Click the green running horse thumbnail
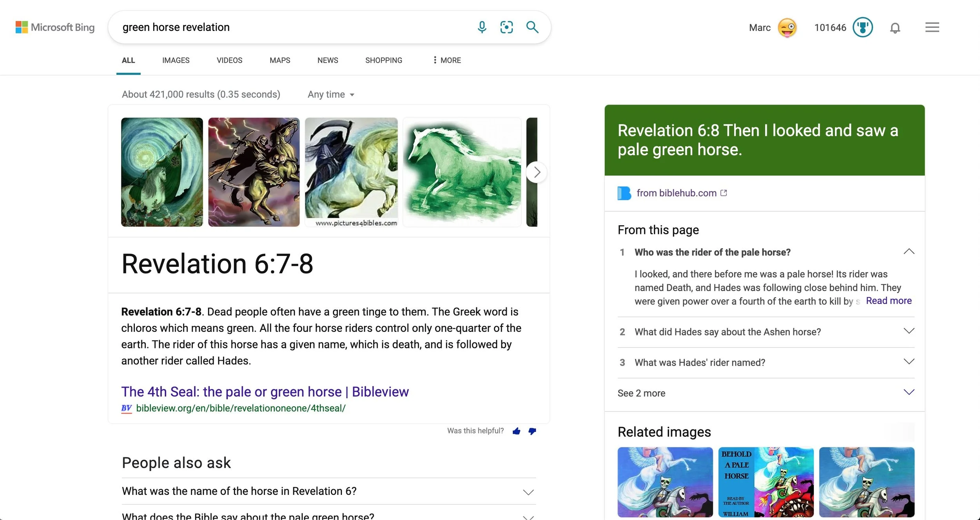The width and height of the screenshot is (980, 520). 462,172
